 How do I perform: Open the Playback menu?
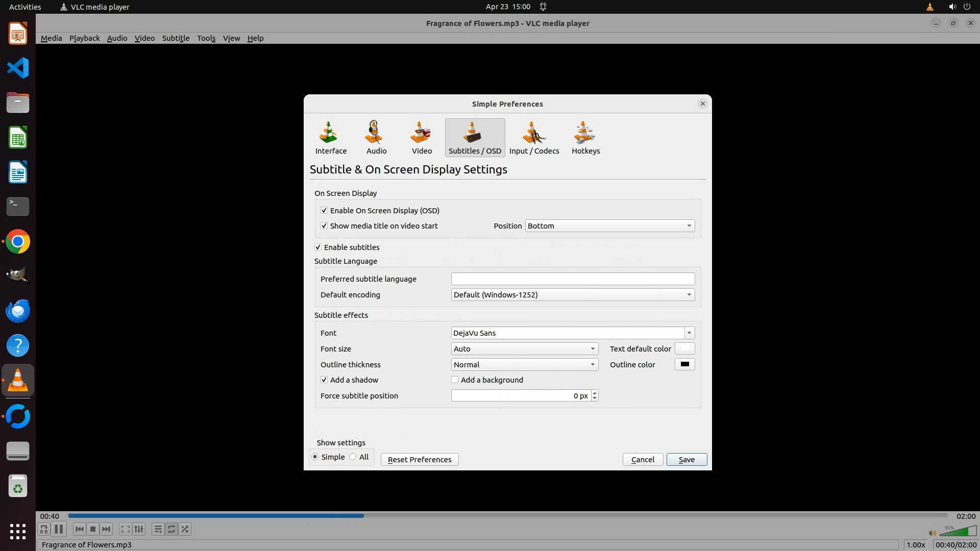pos(84,38)
